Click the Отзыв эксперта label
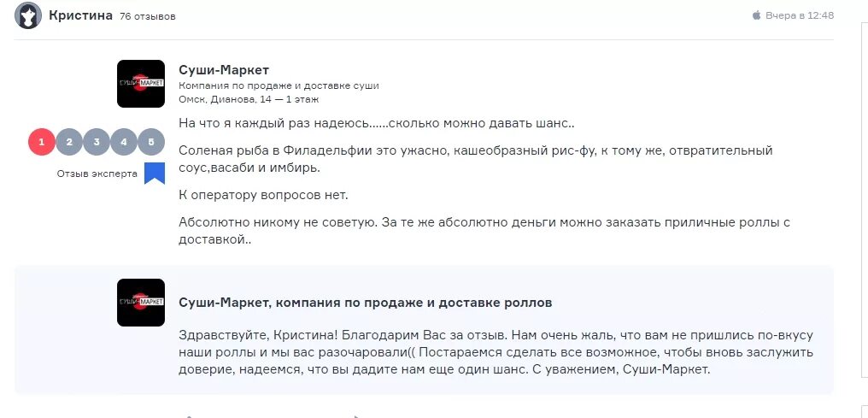Screen dimensions: 868x418 click(97, 174)
